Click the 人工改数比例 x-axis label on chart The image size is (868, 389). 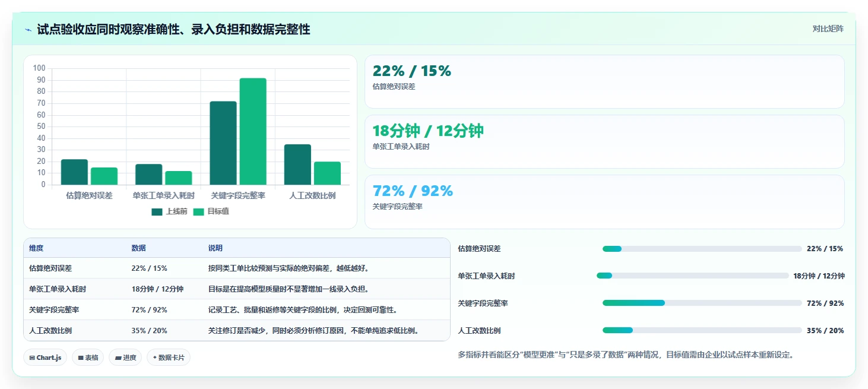(x=312, y=195)
